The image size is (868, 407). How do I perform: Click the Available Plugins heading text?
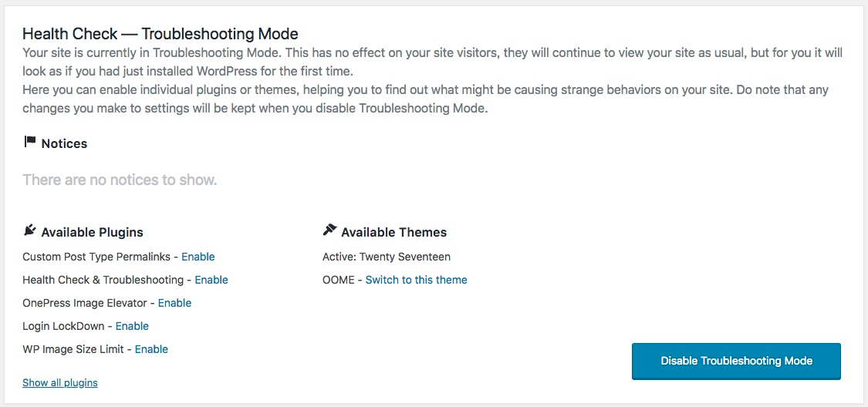92,232
